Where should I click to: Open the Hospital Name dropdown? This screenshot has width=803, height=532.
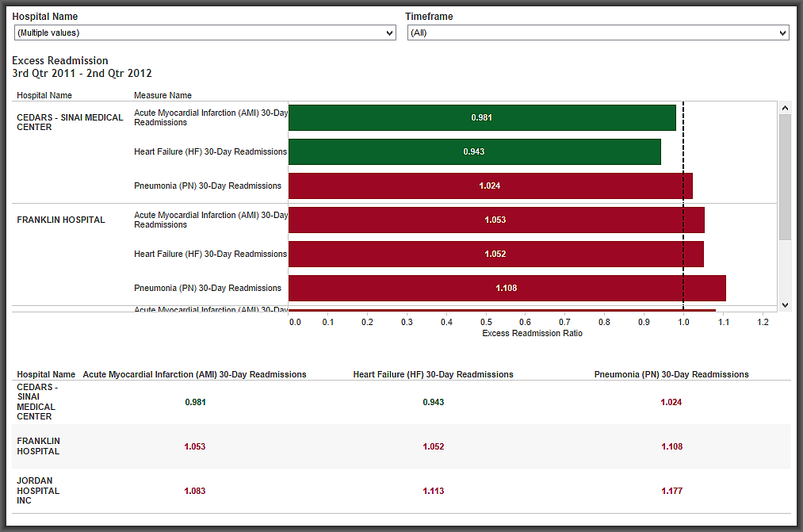205,33
